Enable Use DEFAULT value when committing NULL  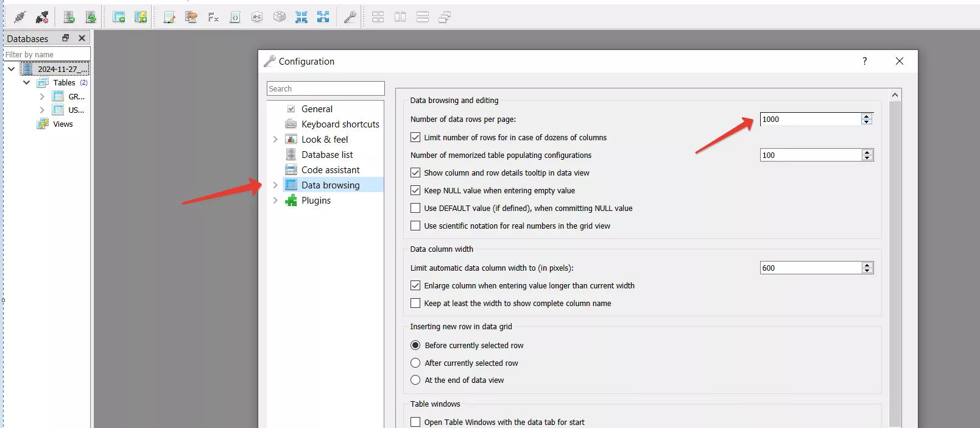pos(415,208)
